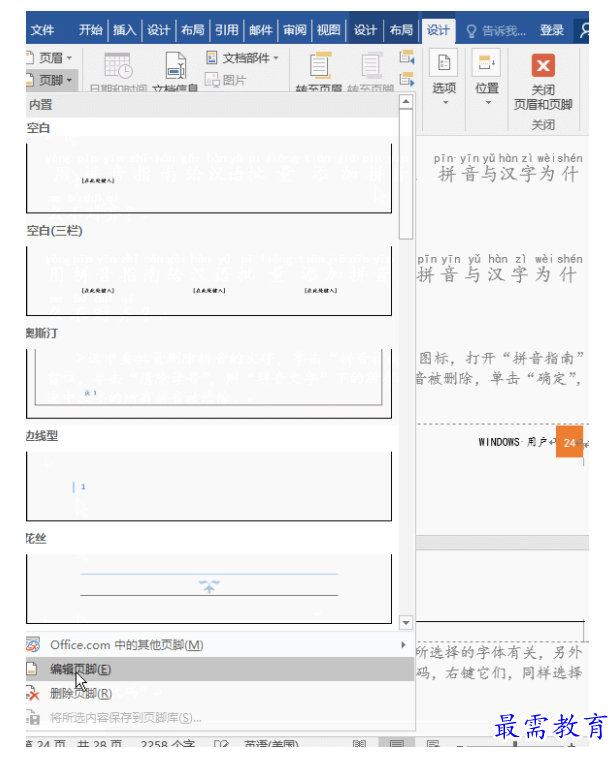Click the 文档信息 document icon

[176, 65]
